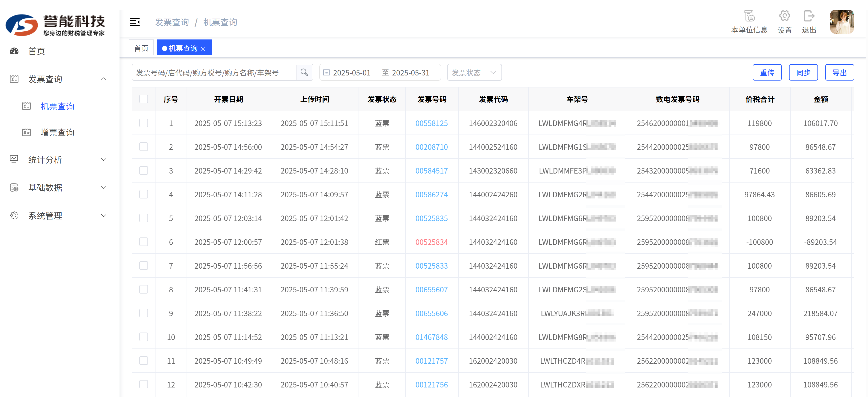Click the 机票查询 sidebar icon
Image resolution: width=868 pixels, height=405 pixels.
coord(26,106)
